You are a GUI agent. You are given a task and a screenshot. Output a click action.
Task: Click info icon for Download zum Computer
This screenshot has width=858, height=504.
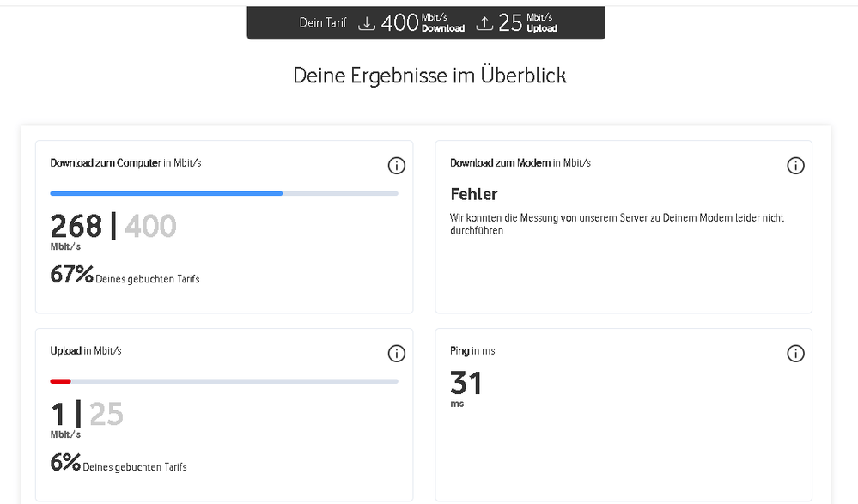pos(396,166)
